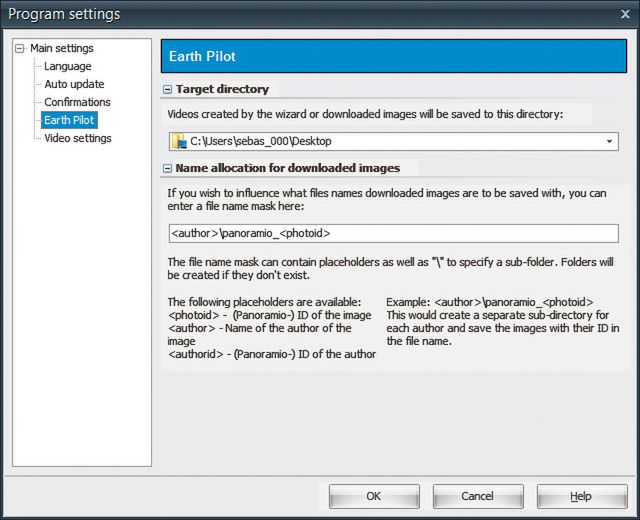Collapse the Name allocation for downloaded images section
This screenshot has height=520, width=640.
pyautogui.click(x=167, y=168)
